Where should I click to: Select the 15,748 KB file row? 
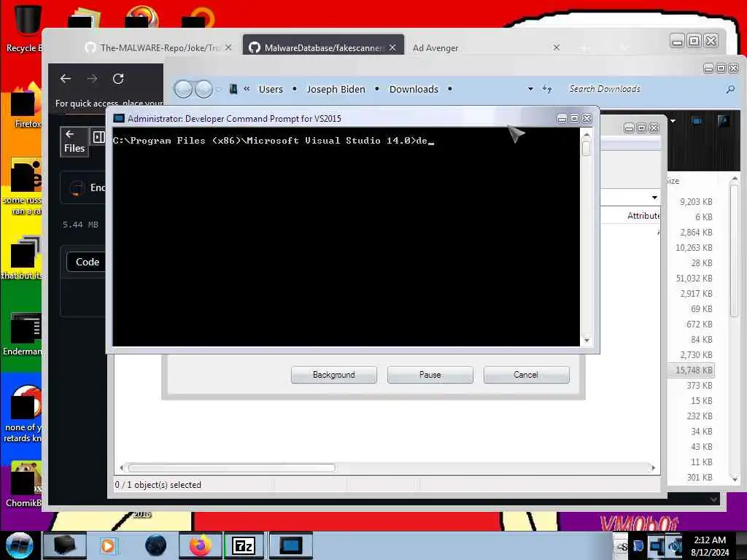[693, 370]
